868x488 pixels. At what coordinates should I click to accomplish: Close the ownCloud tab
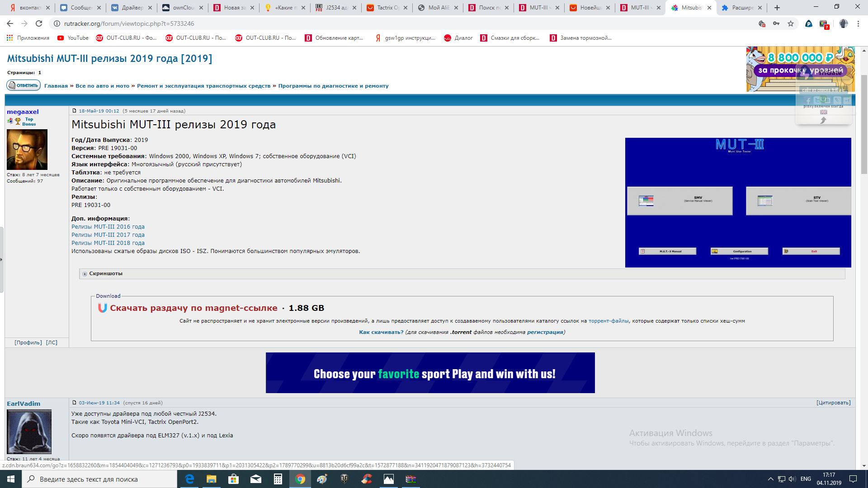pyautogui.click(x=201, y=8)
